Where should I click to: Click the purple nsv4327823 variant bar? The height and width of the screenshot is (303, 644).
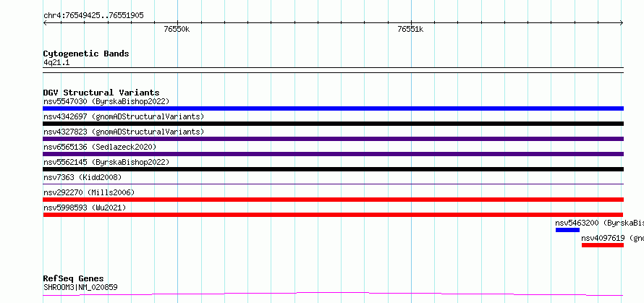coord(333,139)
